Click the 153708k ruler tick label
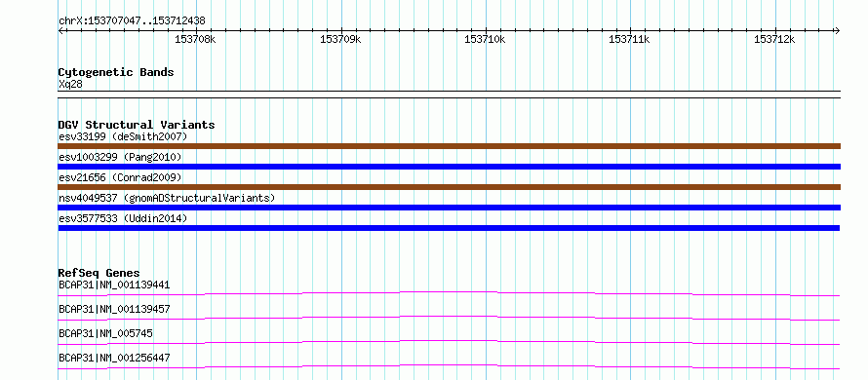Image resolution: width=868 pixels, height=380 pixels. [x=195, y=39]
